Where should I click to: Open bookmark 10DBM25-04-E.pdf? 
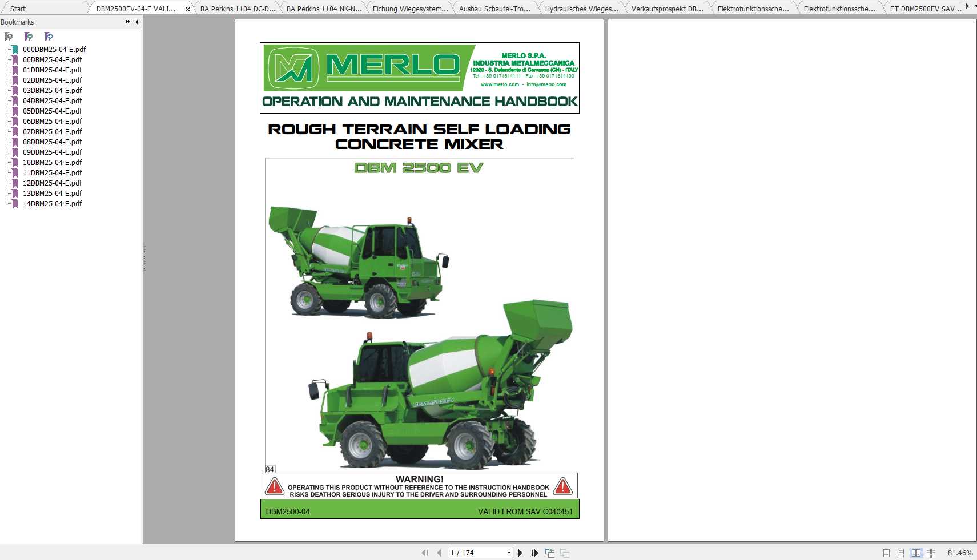[53, 162]
